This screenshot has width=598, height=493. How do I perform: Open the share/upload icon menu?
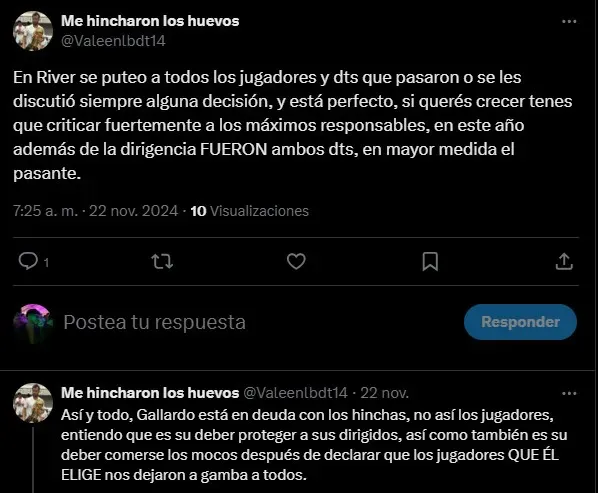[564, 262]
